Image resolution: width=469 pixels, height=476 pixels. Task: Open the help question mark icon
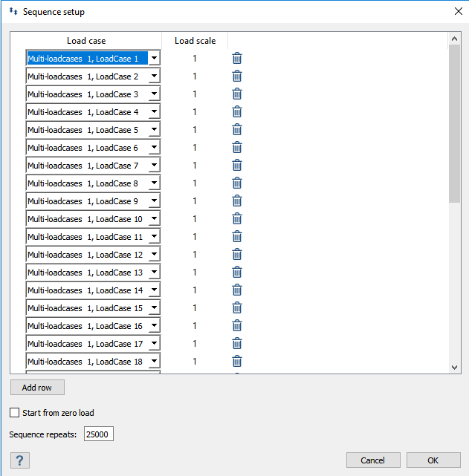click(x=19, y=460)
